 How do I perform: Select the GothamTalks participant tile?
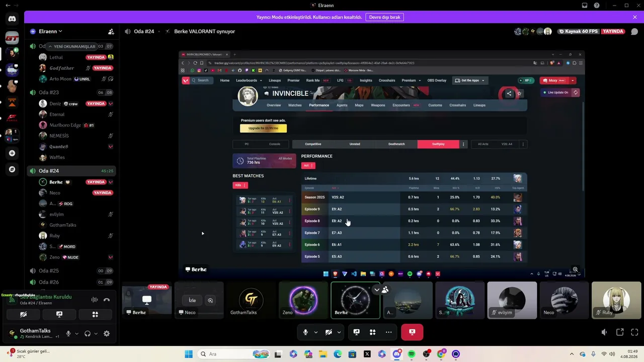[251, 300]
